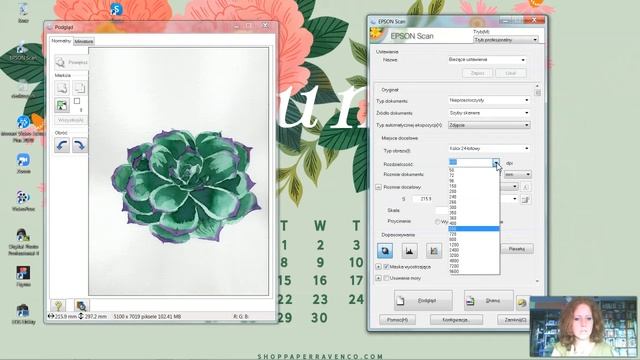Image resolution: width=640 pixels, height=360 pixels.
Task: Choose 9600 dpi from the resolution list
Action: (474, 271)
